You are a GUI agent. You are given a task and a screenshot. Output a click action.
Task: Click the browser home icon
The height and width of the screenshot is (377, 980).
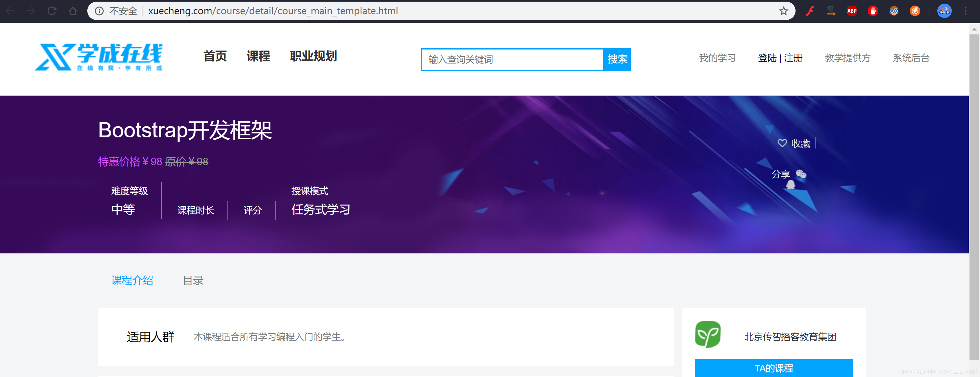[73, 11]
